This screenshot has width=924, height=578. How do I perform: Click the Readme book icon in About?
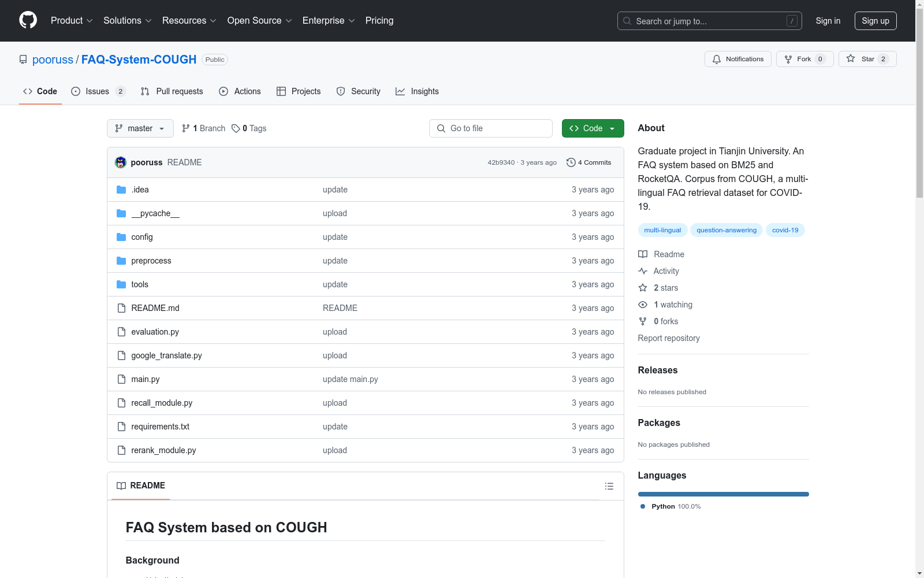pyautogui.click(x=643, y=254)
